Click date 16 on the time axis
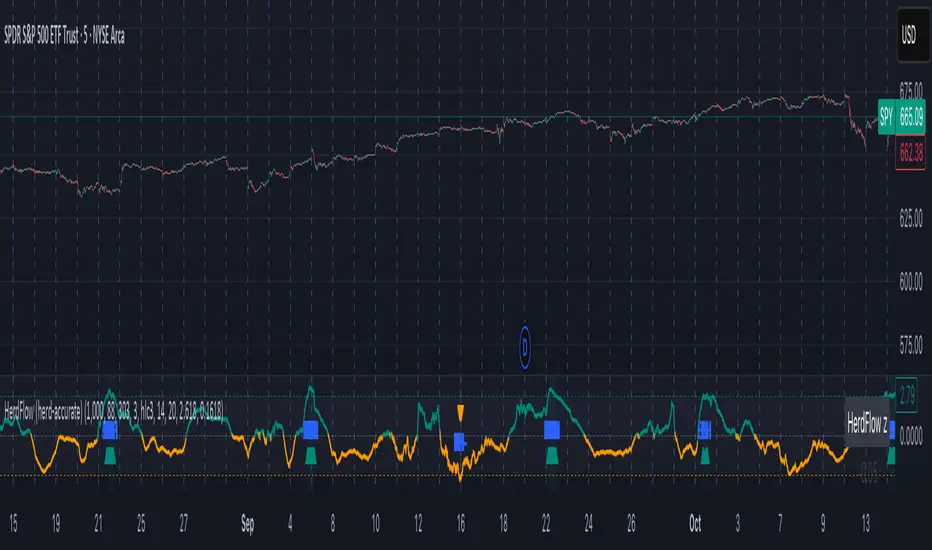This screenshot has width=932, height=550. point(461,524)
